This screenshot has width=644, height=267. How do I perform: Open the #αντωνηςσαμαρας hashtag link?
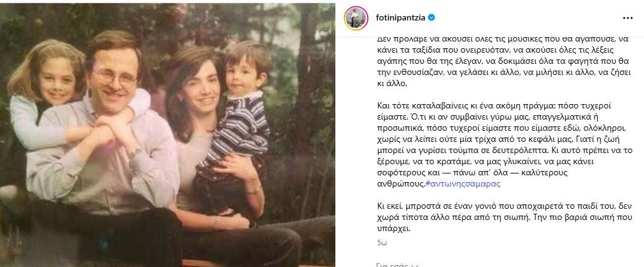point(463,184)
